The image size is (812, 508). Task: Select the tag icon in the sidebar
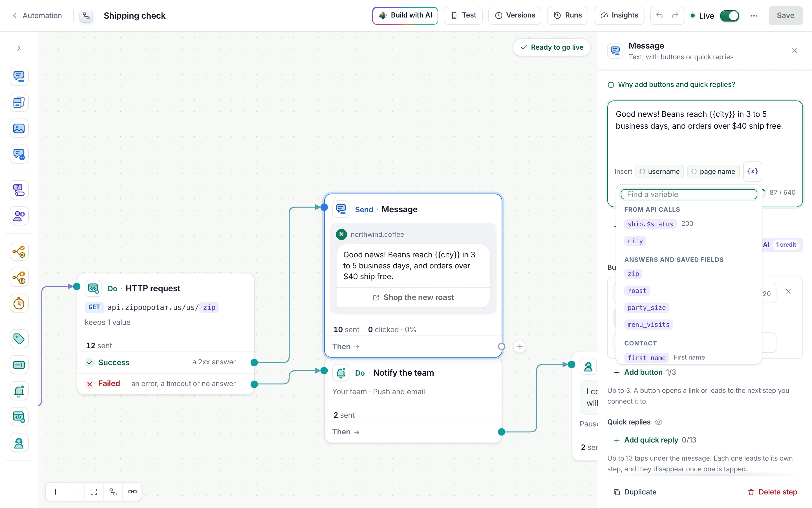pos(19,339)
